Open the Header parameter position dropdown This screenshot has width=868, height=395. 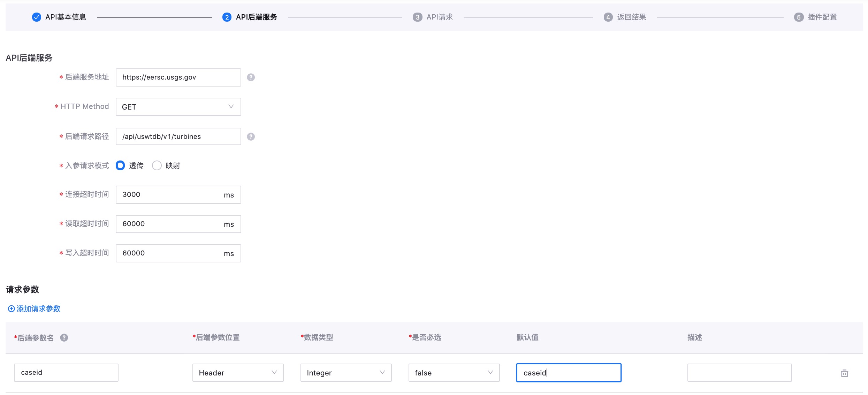click(x=238, y=373)
